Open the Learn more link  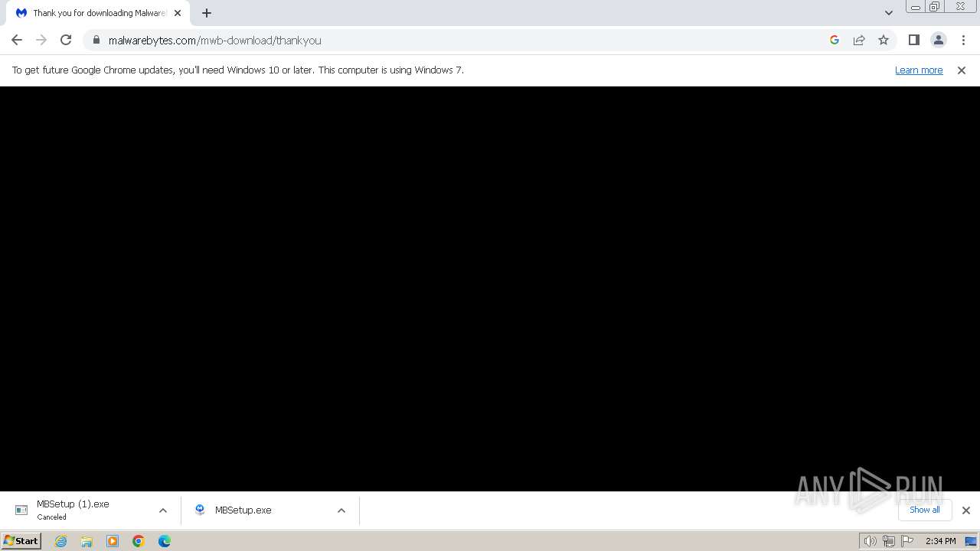[919, 70]
